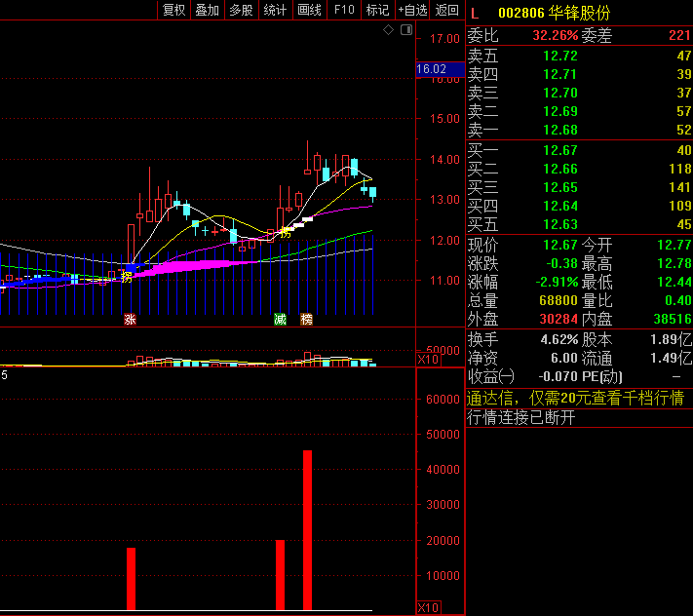Click 内盘 value 38516

point(673,320)
